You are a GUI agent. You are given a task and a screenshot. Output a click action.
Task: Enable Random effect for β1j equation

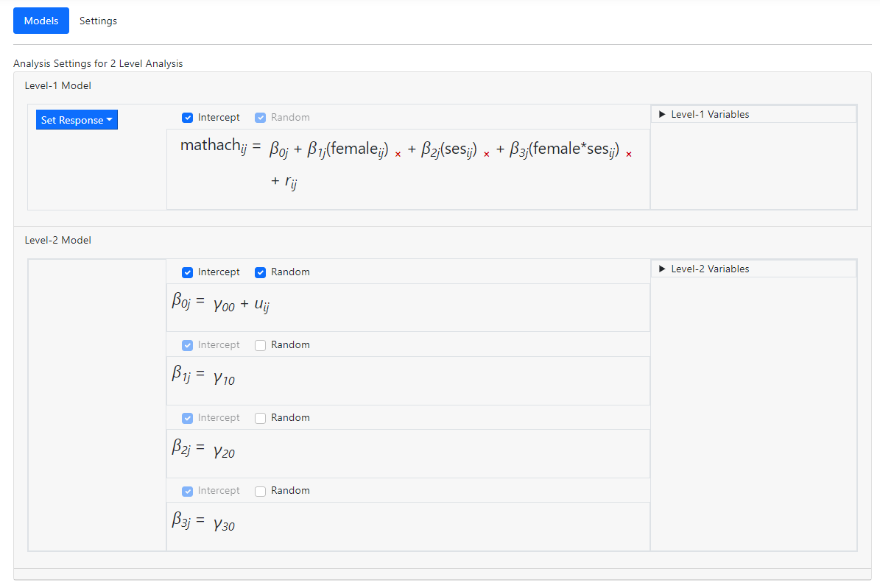pyautogui.click(x=261, y=345)
